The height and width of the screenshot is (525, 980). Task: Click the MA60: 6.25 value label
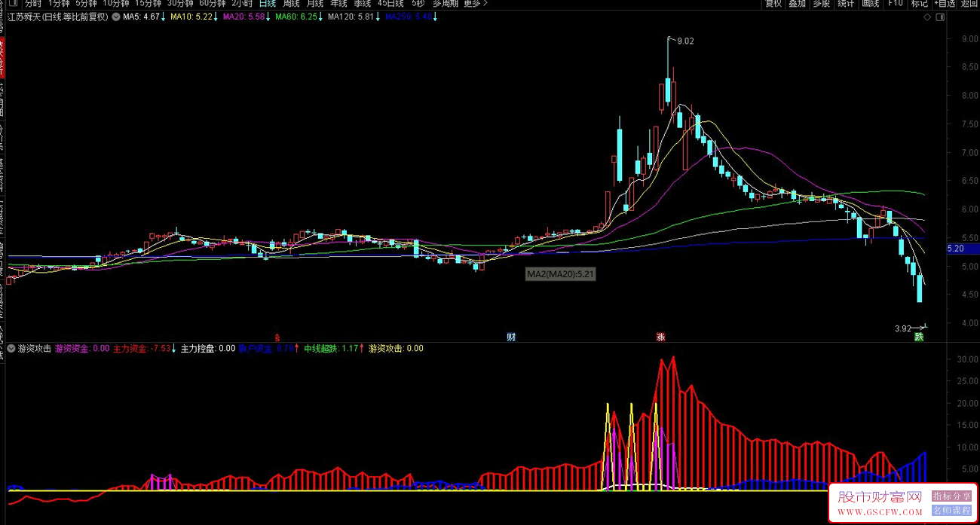point(296,17)
